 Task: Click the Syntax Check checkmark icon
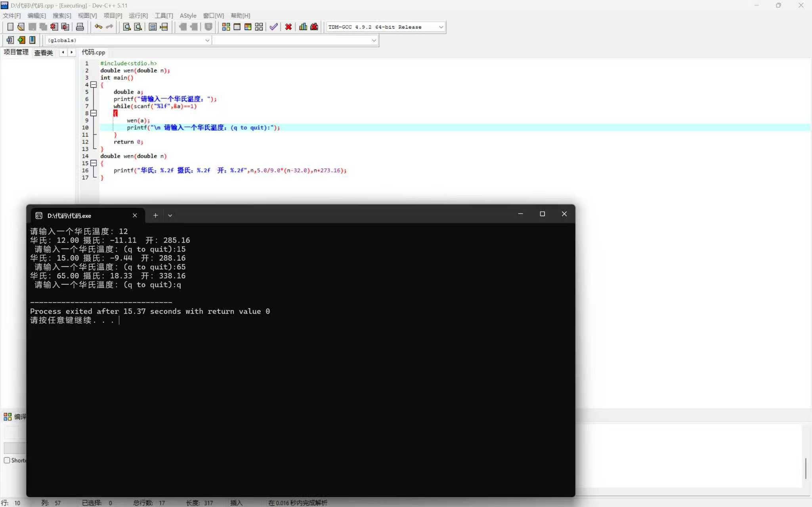click(x=273, y=27)
